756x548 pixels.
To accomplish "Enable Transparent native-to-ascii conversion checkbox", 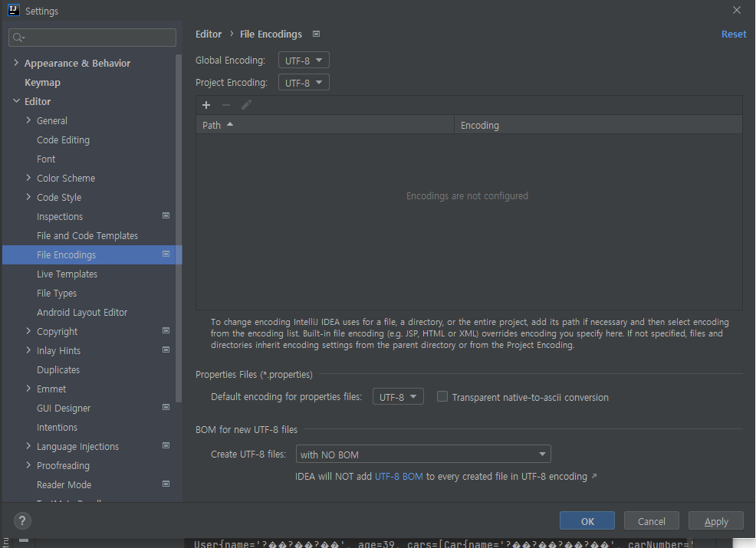I will 442,397.
